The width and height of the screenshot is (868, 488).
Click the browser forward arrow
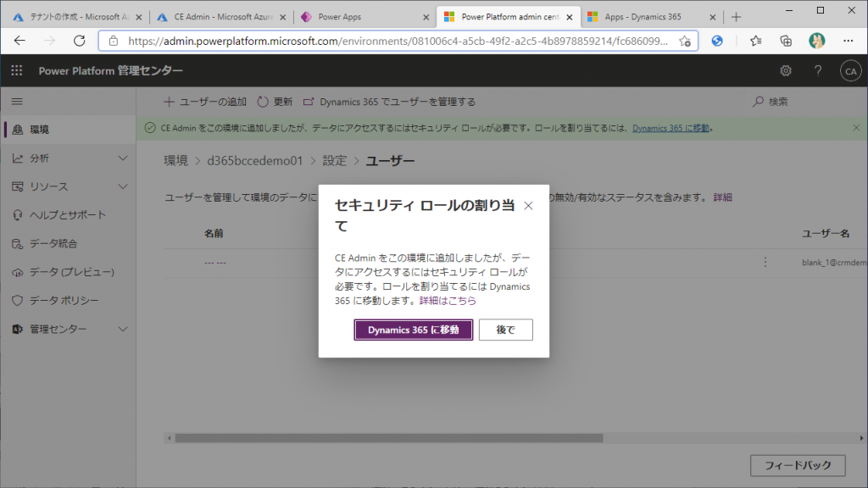coord(50,41)
